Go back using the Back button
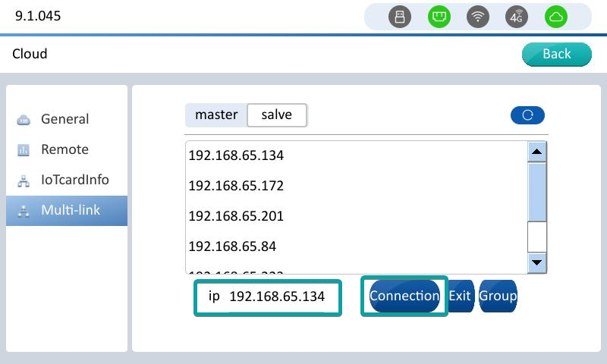Image resolution: width=607 pixels, height=364 pixels. [x=556, y=54]
